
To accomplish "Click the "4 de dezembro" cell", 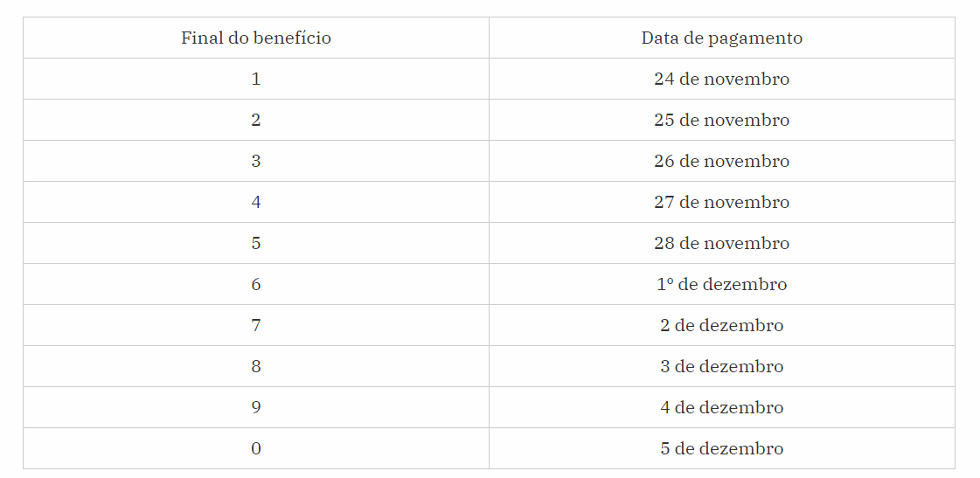I will pos(721,407).
